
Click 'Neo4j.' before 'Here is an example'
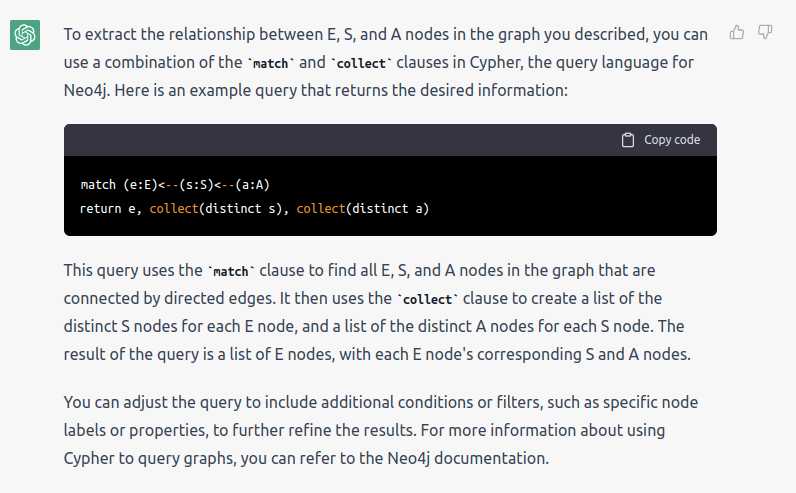pos(87,90)
